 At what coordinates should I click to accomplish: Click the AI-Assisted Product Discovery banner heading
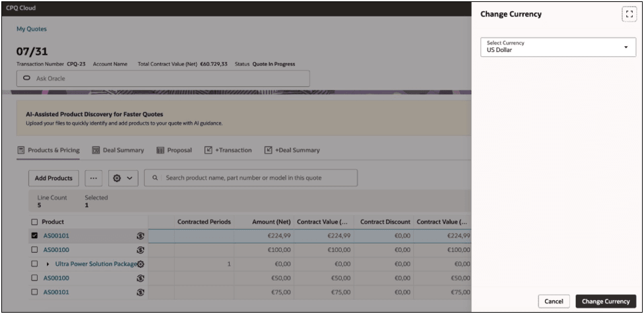tap(94, 115)
